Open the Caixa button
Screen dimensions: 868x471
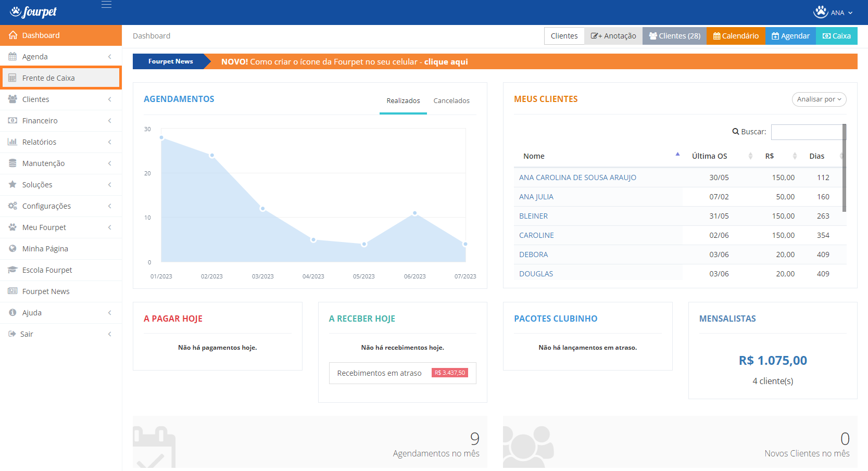point(837,36)
